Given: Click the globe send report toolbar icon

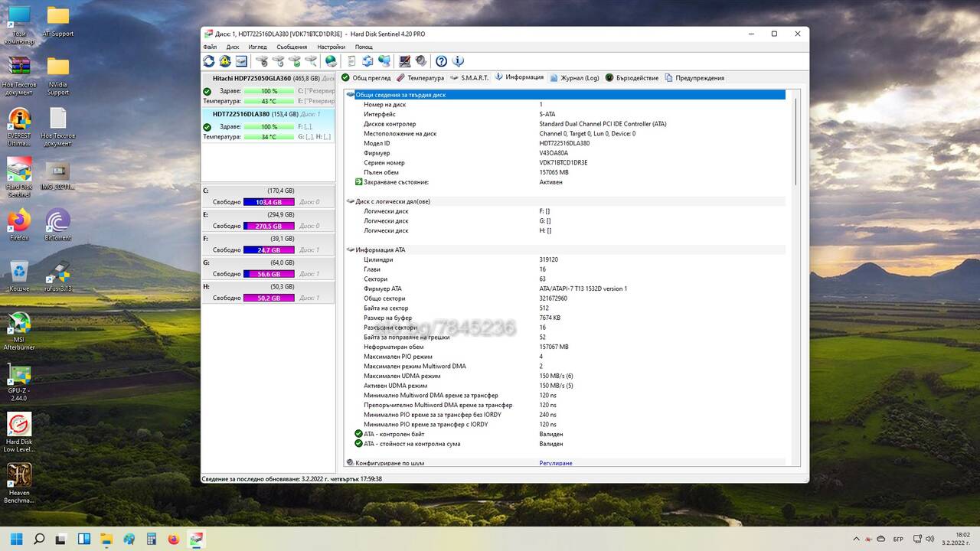Looking at the screenshot, I should (x=331, y=61).
